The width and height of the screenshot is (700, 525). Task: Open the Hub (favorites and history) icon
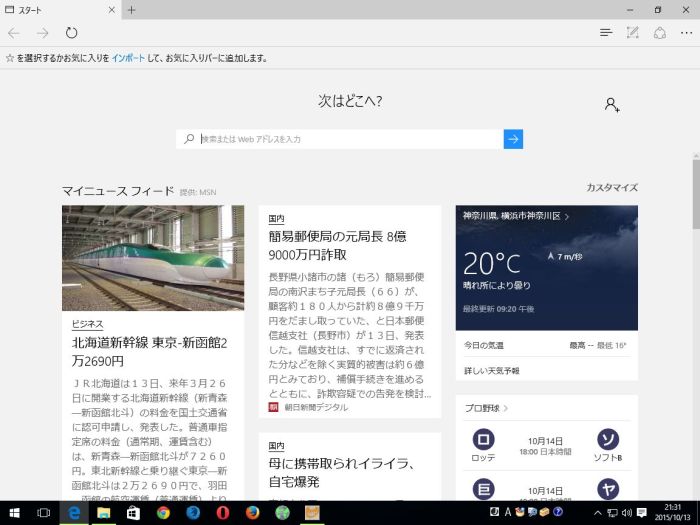pos(606,33)
